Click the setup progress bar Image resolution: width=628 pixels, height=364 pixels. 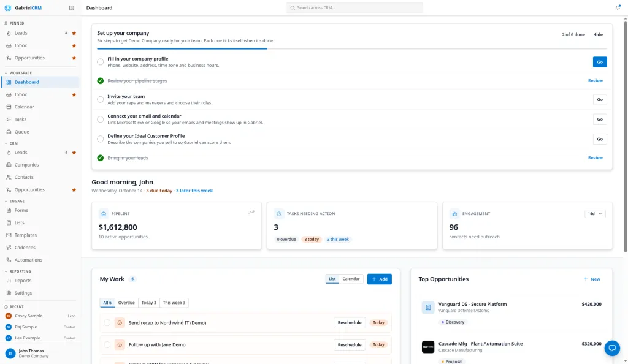tap(351, 49)
